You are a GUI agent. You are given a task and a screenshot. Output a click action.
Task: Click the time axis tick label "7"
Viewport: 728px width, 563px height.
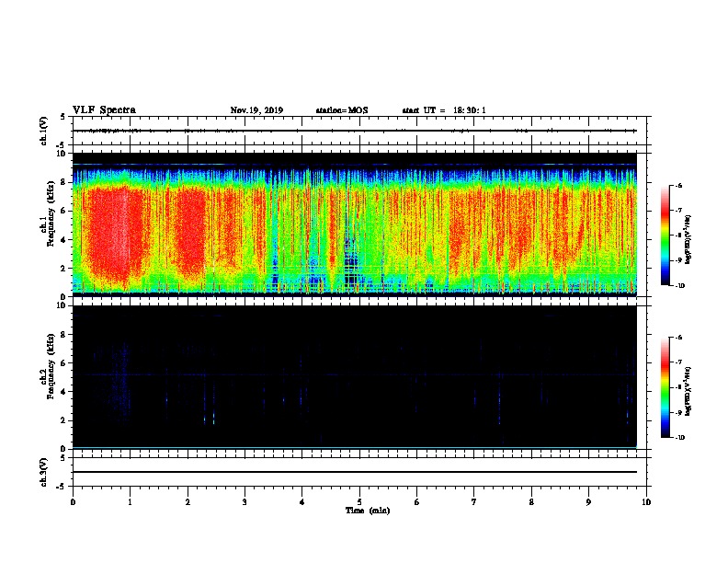(x=474, y=502)
